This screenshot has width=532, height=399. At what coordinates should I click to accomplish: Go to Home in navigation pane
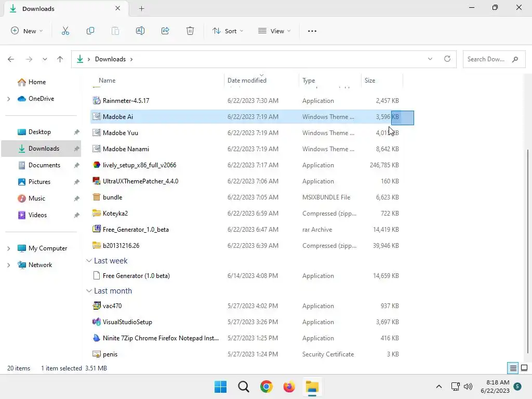pos(37,82)
